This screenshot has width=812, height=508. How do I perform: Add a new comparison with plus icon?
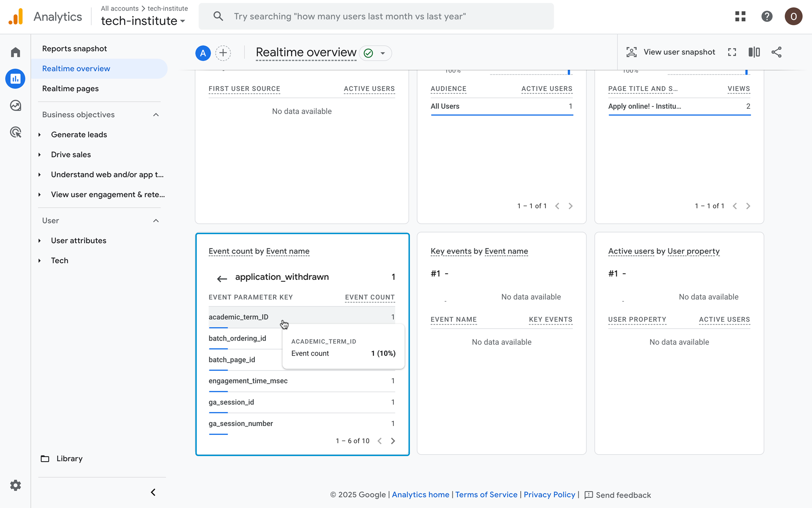click(223, 53)
